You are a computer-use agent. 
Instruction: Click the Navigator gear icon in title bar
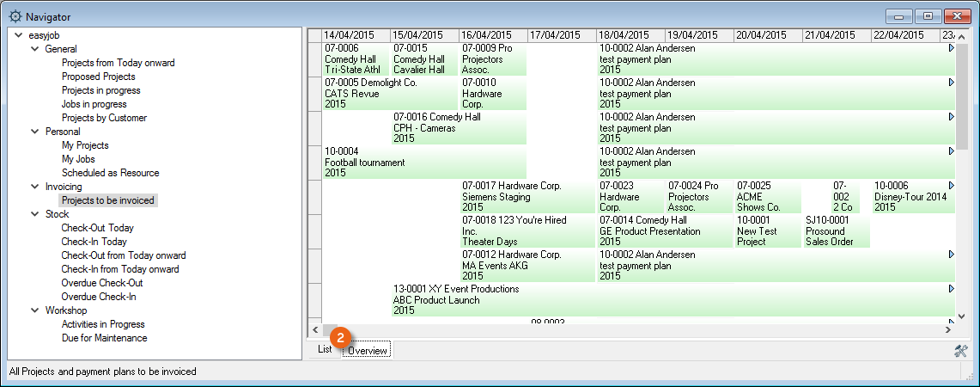click(15, 16)
